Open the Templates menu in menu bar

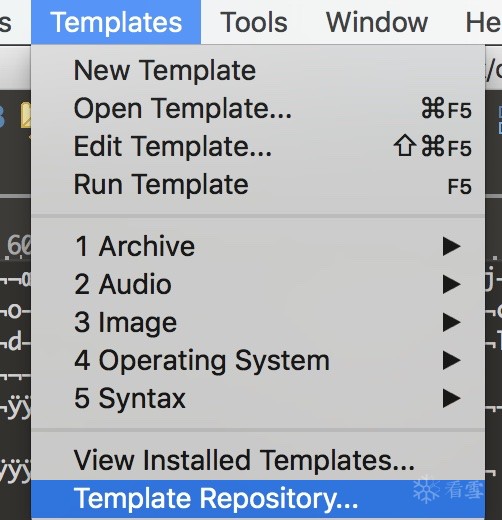click(116, 22)
